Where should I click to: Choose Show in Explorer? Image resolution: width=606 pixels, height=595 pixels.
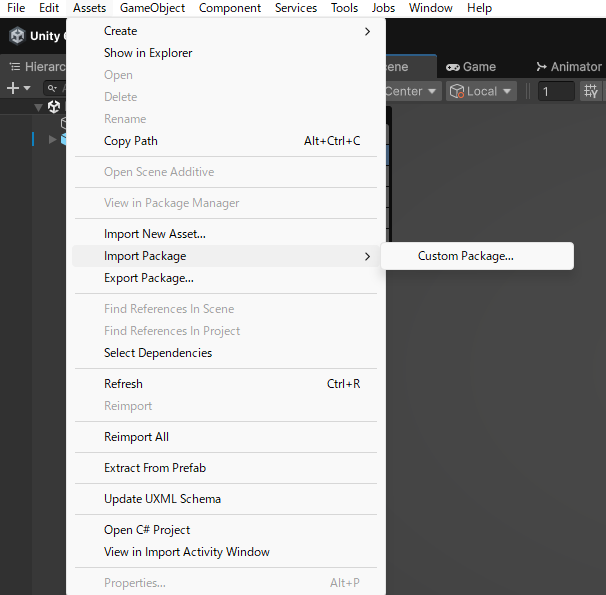(226, 53)
